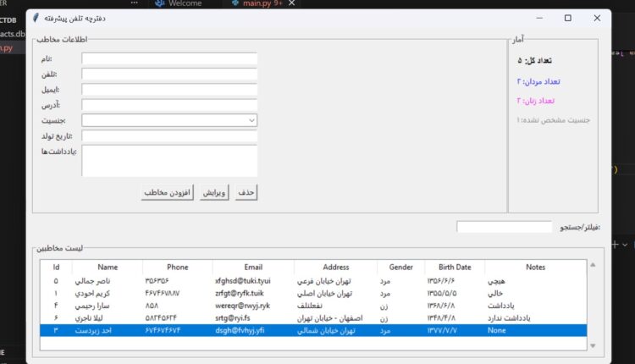635x364 pixels.
Task: Open the three-dots menu in VS Code explorer
Action: [x=134, y=3]
